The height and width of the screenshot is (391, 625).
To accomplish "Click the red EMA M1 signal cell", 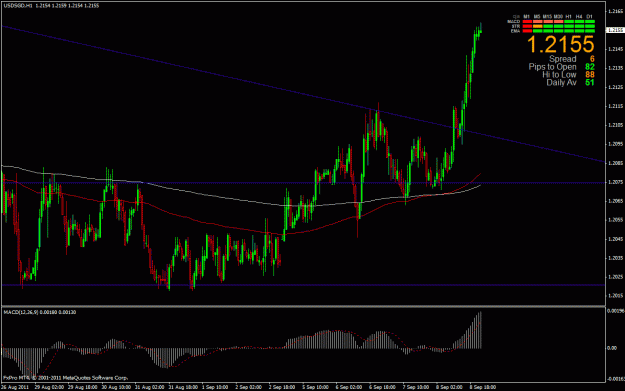I will point(527,31).
